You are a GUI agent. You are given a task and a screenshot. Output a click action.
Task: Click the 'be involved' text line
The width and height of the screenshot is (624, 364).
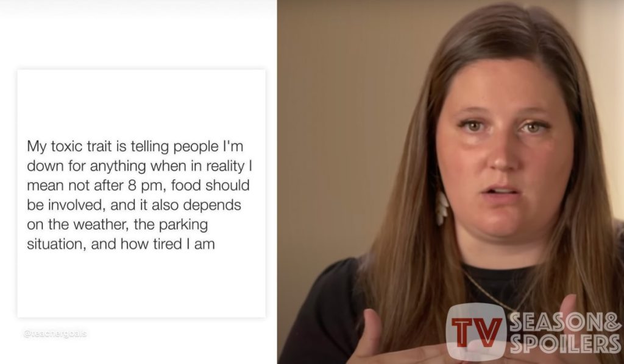[133, 205]
